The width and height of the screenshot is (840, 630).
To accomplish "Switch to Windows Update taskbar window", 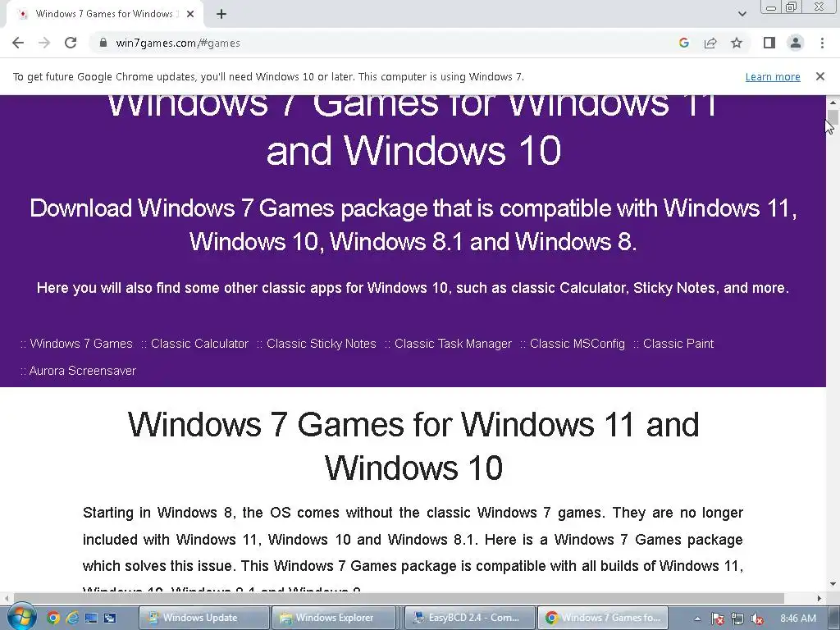I will [203, 618].
